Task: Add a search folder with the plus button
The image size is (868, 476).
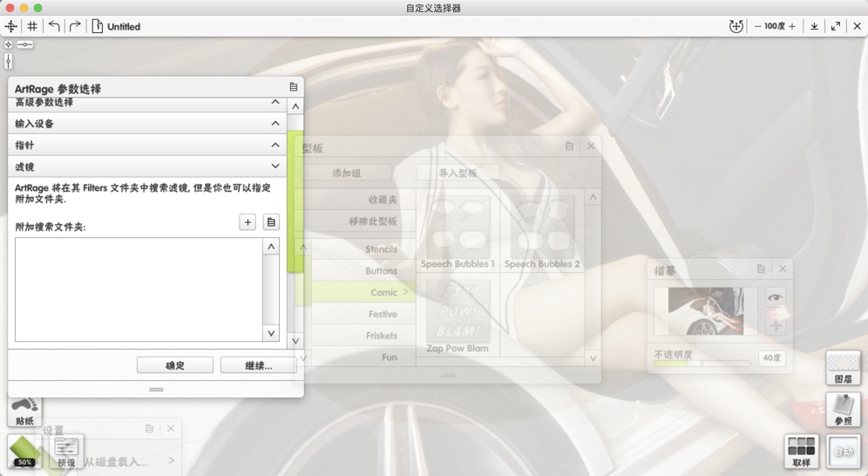Action: pos(248,222)
